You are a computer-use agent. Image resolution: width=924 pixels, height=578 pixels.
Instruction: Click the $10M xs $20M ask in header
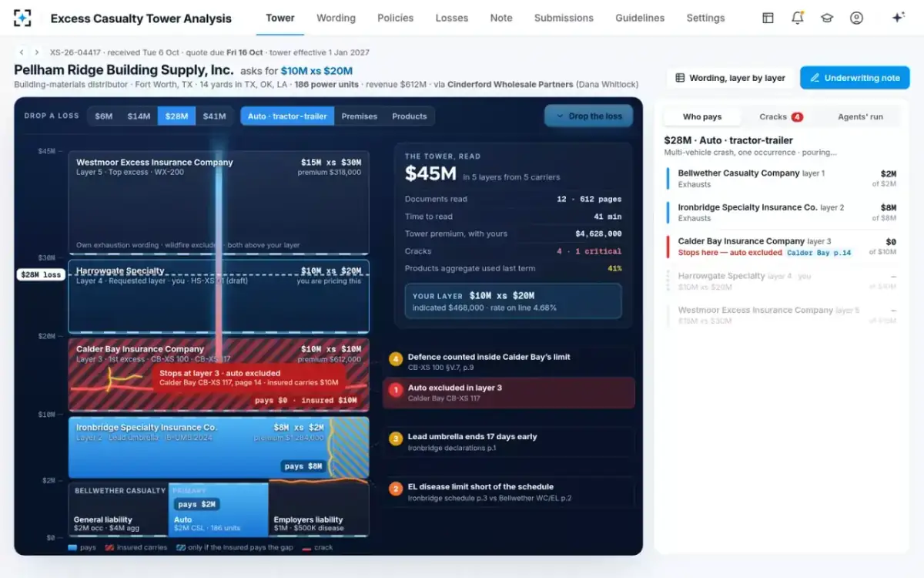coord(316,70)
